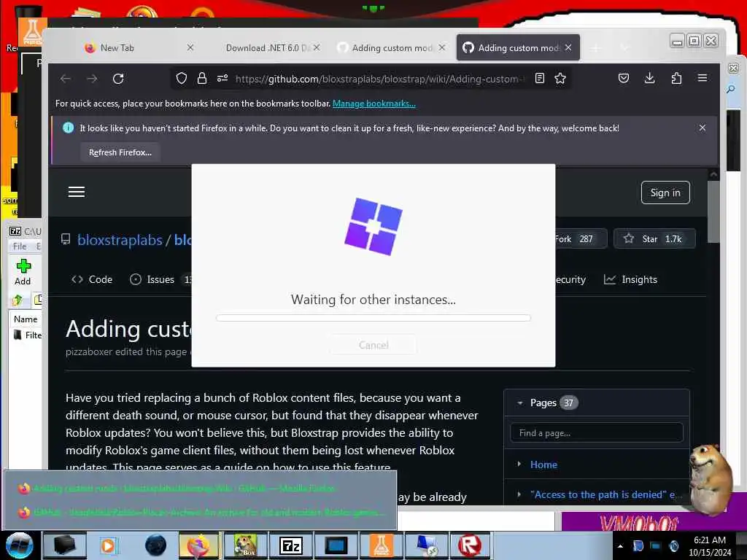Open the GitHub hamburger navigation menu

coord(76,192)
